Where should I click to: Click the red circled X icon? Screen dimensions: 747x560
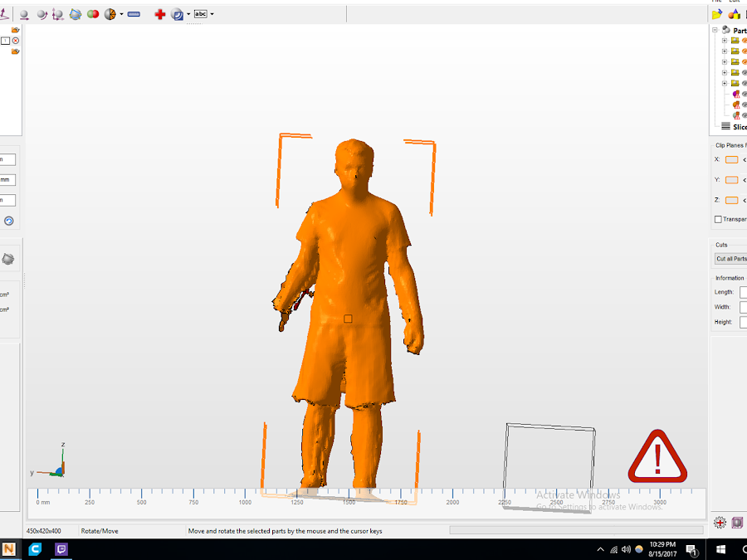point(16,41)
